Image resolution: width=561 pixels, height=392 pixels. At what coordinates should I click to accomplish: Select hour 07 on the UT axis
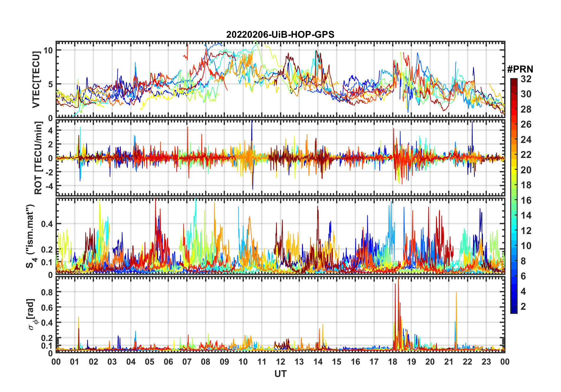pyautogui.click(x=187, y=362)
